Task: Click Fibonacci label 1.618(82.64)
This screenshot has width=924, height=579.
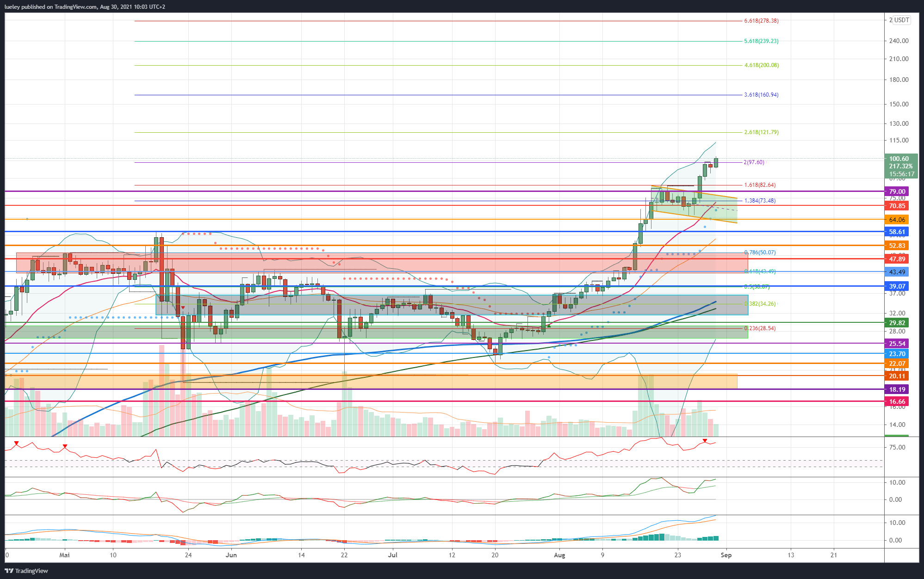Action: coord(760,185)
